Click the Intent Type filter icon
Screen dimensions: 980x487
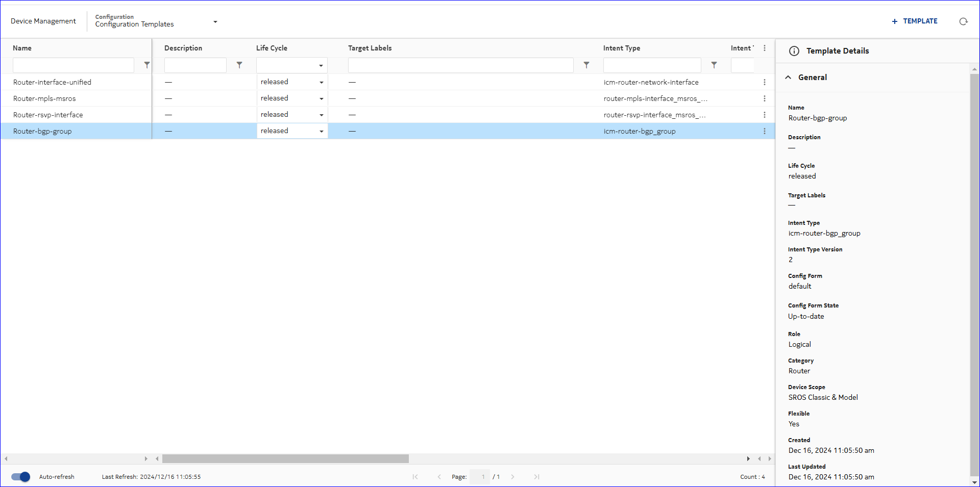714,65
